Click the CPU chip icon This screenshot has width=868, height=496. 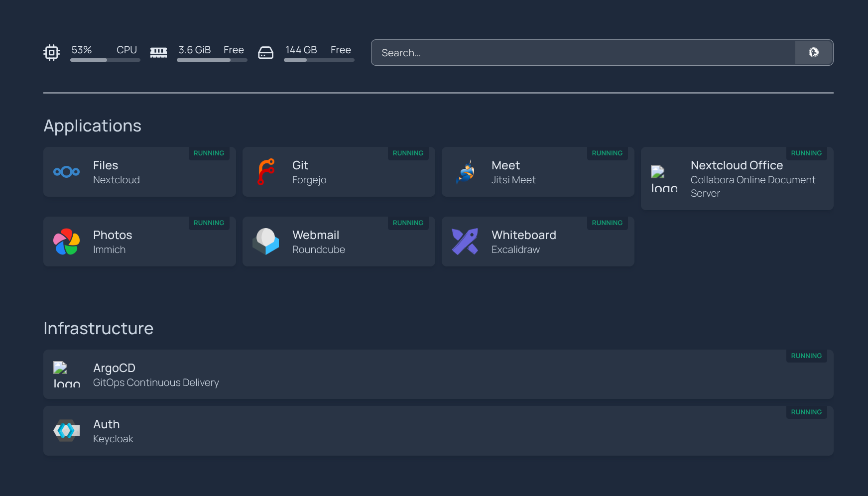pyautogui.click(x=51, y=52)
